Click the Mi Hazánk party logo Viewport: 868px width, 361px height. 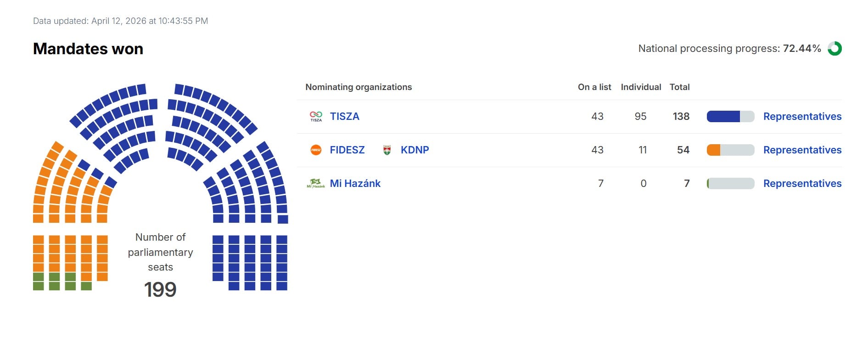pyautogui.click(x=316, y=184)
